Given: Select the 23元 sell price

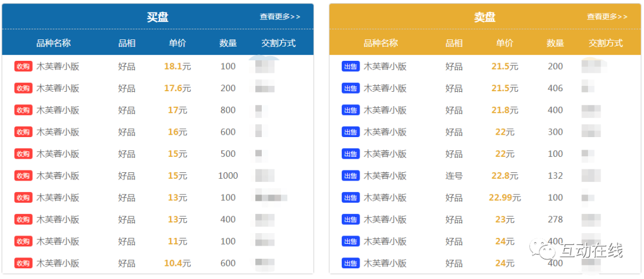Looking at the screenshot, I should tap(505, 219).
